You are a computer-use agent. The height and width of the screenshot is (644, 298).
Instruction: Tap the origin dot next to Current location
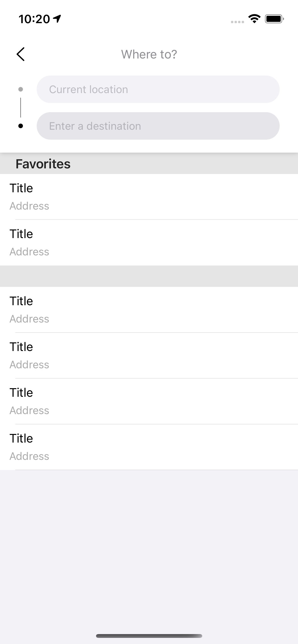[21, 89]
